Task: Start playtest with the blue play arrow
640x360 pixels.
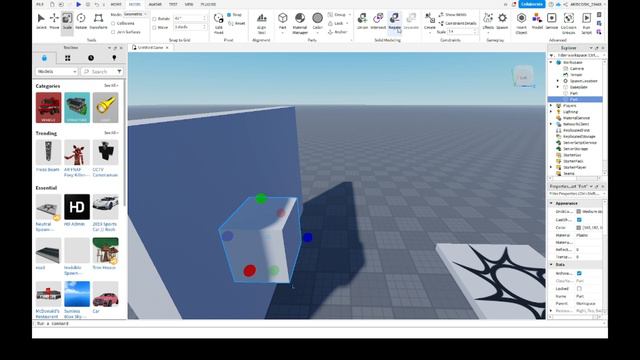Action: coord(78,4)
